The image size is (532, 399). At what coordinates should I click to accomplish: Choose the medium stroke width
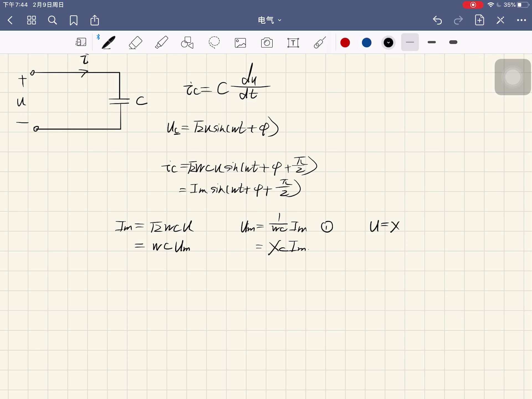(x=432, y=42)
